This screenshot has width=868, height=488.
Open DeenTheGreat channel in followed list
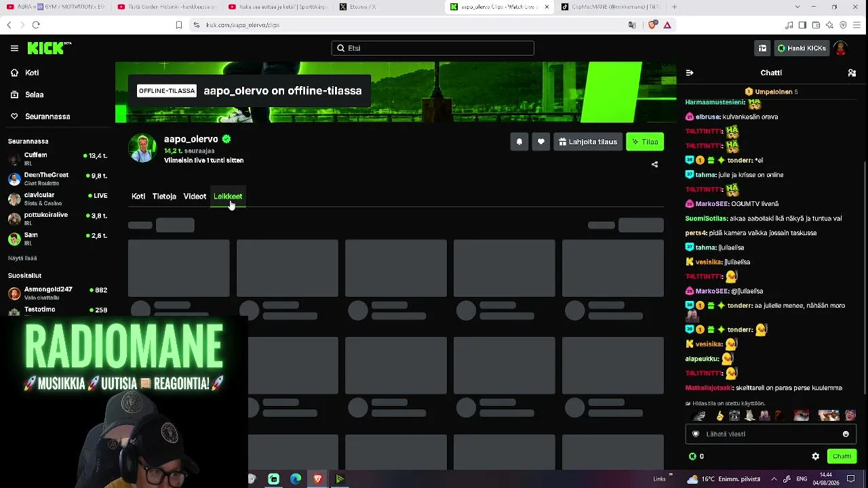point(58,178)
